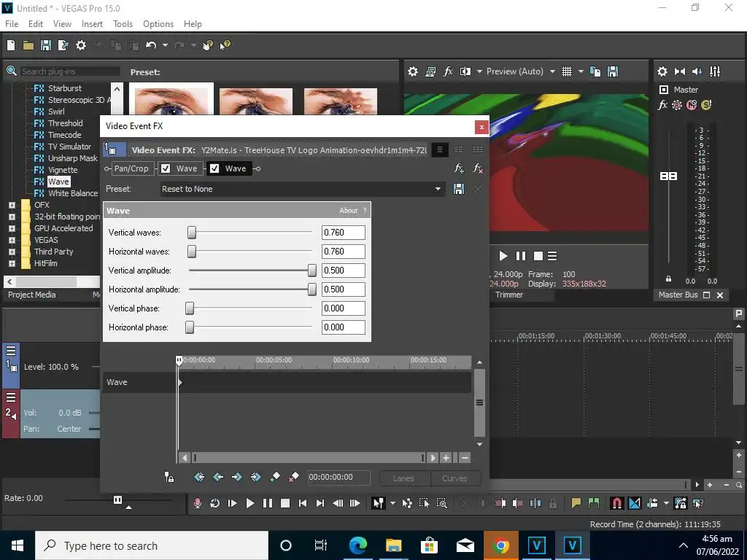This screenshot has width=747, height=560.
Task: Click the Curves button
Action: [454, 478]
